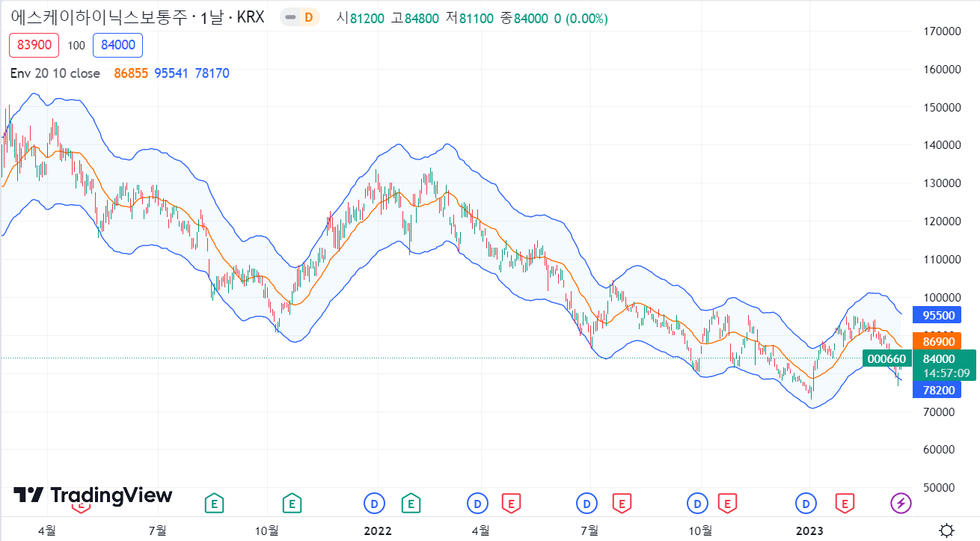Open red E earnings marker right of 2023 label
980x541 pixels.
coord(845,504)
